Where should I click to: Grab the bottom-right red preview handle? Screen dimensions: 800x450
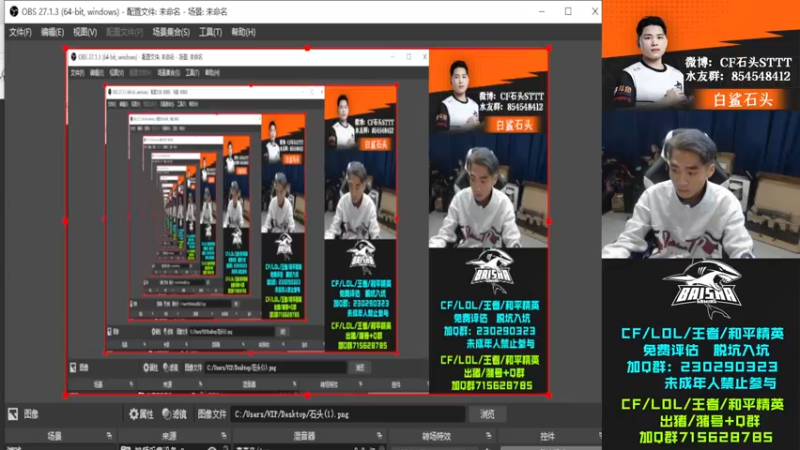(x=548, y=394)
